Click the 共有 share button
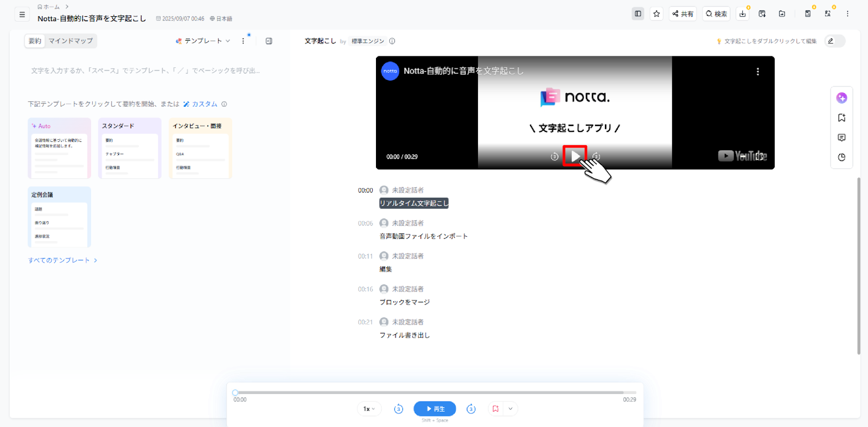The height and width of the screenshot is (427, 868). click(x=682, y=14)
